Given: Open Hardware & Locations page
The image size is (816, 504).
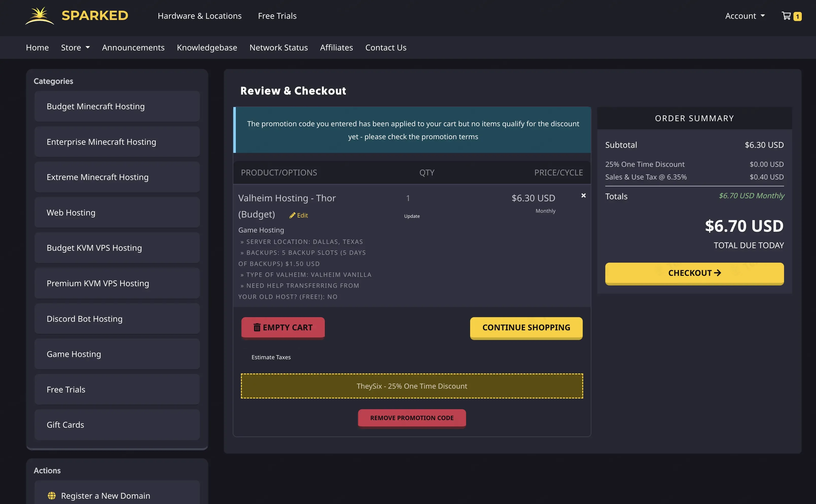Looking at the screenshot, I should click(x=200, y=16).
